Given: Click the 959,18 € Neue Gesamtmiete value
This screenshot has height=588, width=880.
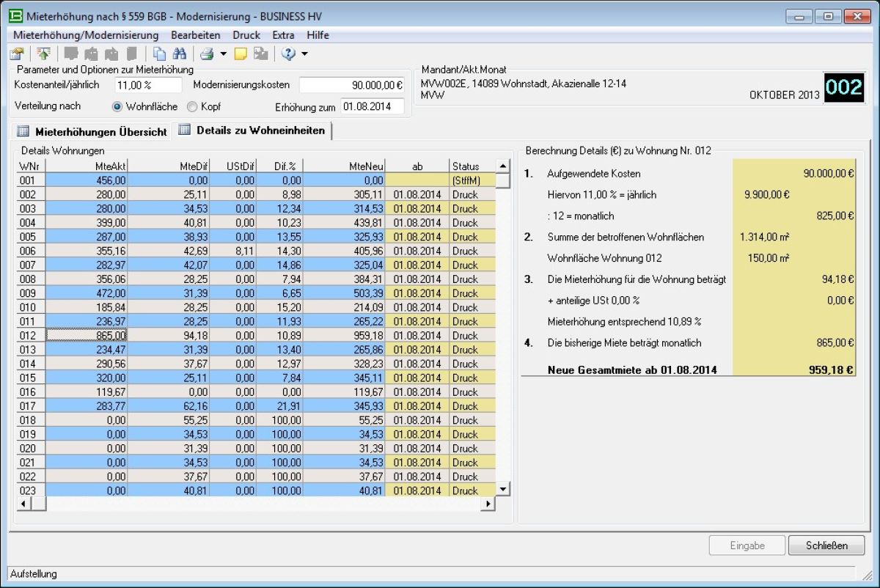Looking at the screenshot, I should pyautogui.click(x=832, y=370).
